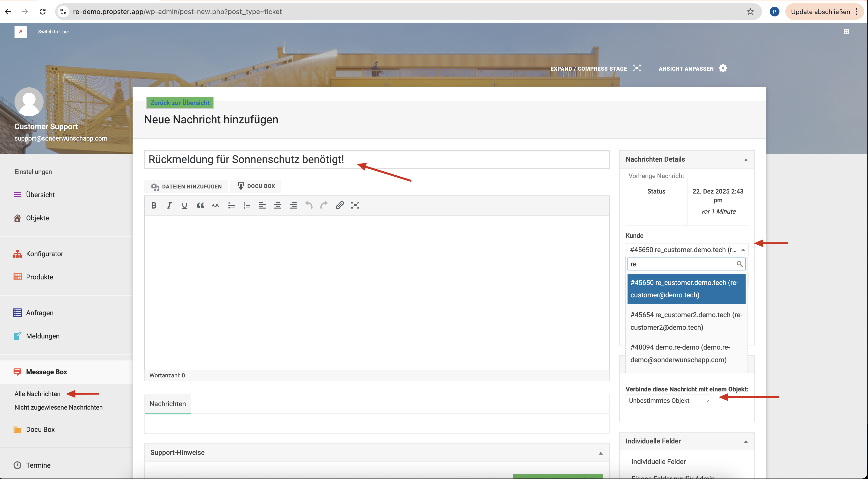Image resolution: width=868 pixels, height=479 pixels.
Task: Toggle fullscreen editor mode icon
Action: pos(355,205)
